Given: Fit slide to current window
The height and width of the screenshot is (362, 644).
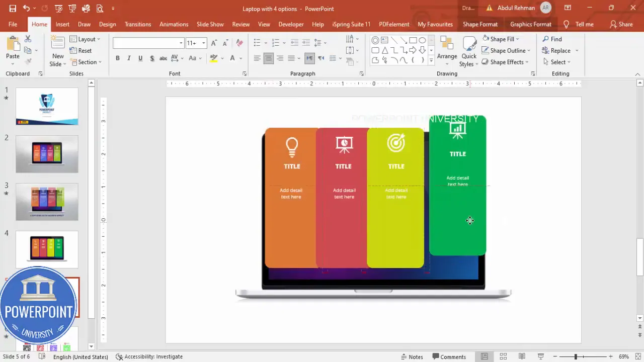Looking at the screenshot, I should click(x=638, y=356).
